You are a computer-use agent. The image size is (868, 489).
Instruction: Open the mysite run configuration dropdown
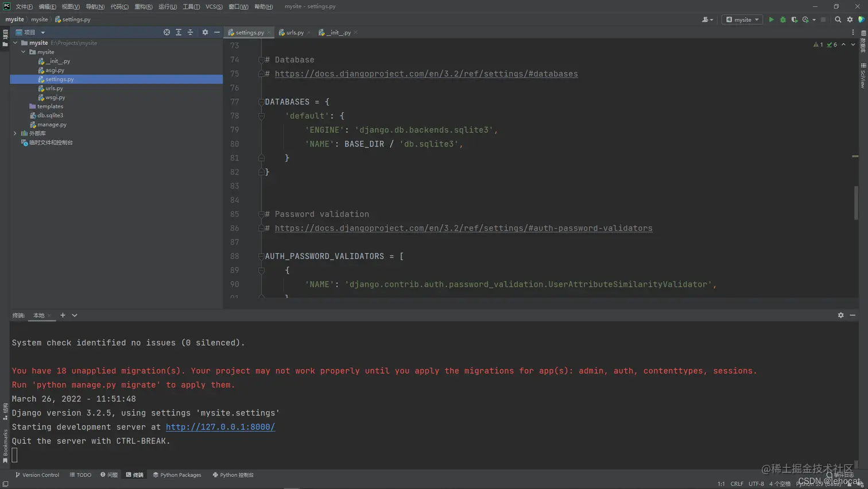pos(742,20)
